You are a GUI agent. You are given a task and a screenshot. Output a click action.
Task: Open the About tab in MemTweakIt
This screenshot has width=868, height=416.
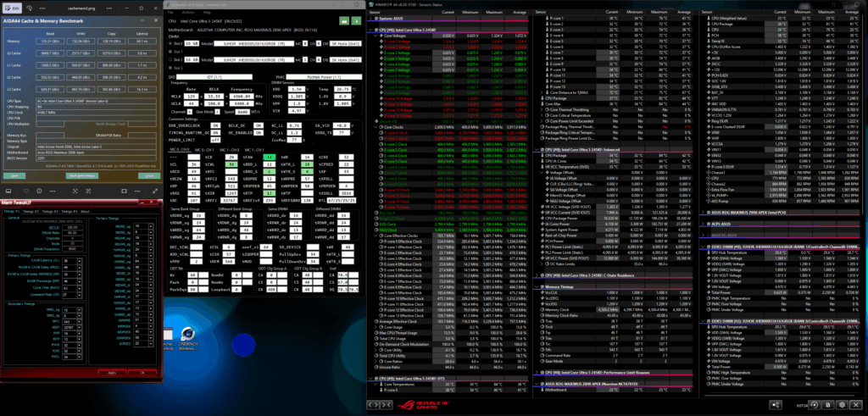coord(86,211)
